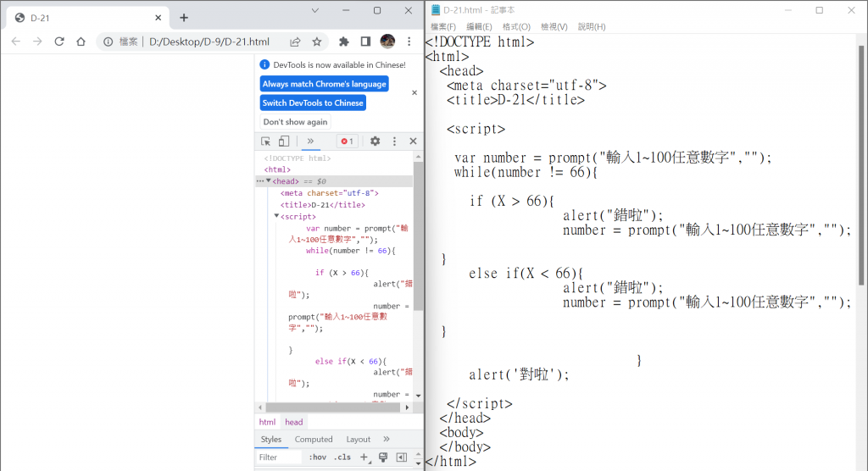The width and height of the screenshot is (868, 471).
Task: Toggle :hov element state
Action: pyautogui.click(x=317, y=457)
